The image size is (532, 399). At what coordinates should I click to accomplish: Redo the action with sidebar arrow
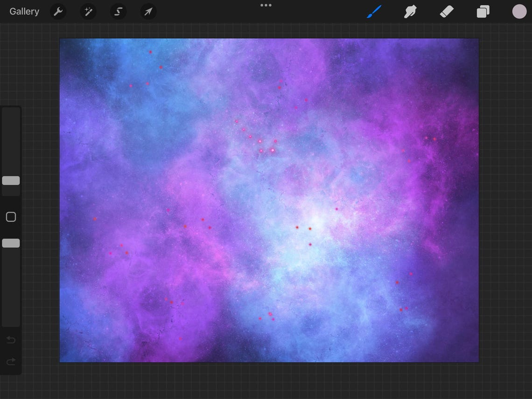click(x=11, y=362)
